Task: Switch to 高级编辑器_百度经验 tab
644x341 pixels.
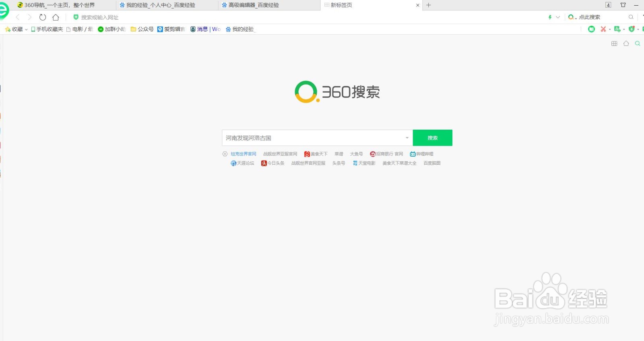Action: [x=270, y=5]
